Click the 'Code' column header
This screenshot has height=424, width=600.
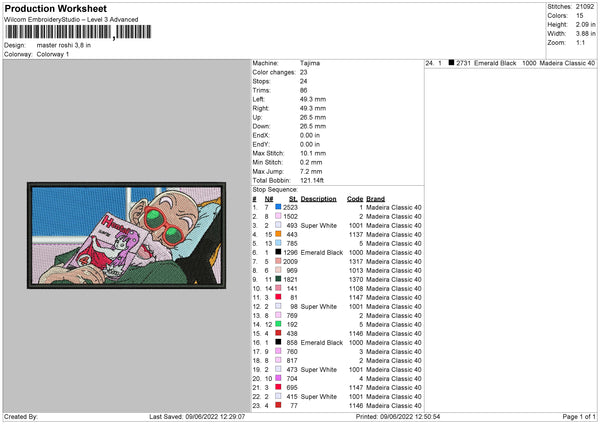(x=355, y=199)
